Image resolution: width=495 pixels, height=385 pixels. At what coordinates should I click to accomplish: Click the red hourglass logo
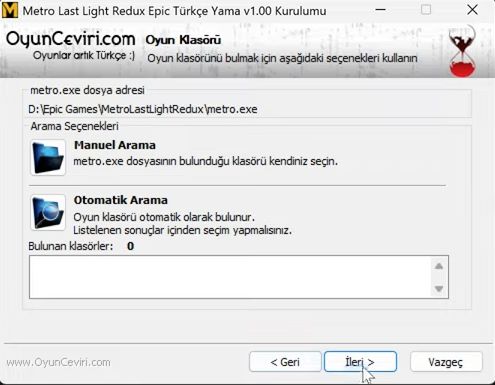(x=462, y=52)
